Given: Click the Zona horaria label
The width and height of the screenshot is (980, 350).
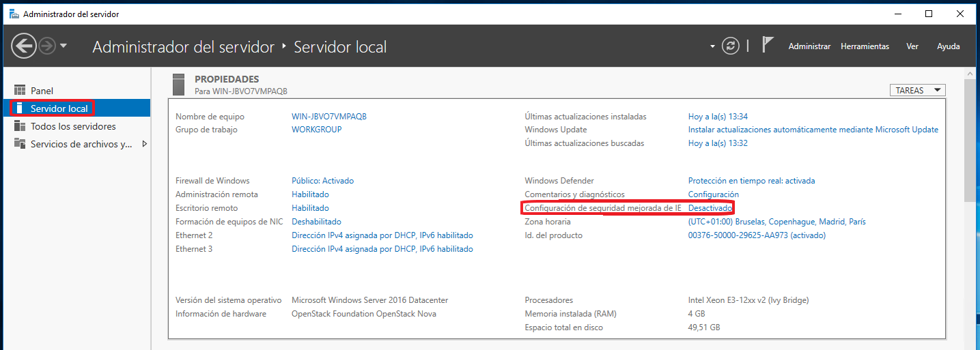Looking at the screenshot, I should [548, 222].
